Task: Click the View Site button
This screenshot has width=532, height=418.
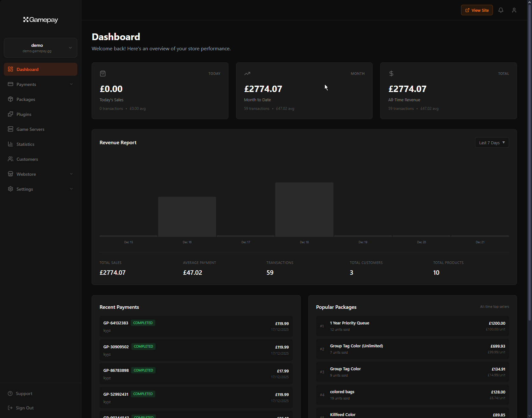Action: pyautogui.click(x=477, y=10)
